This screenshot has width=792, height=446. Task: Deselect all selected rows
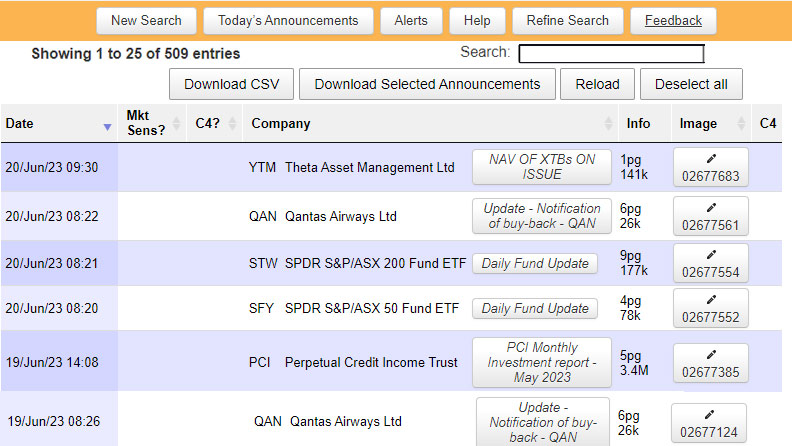tap(691, 84)
